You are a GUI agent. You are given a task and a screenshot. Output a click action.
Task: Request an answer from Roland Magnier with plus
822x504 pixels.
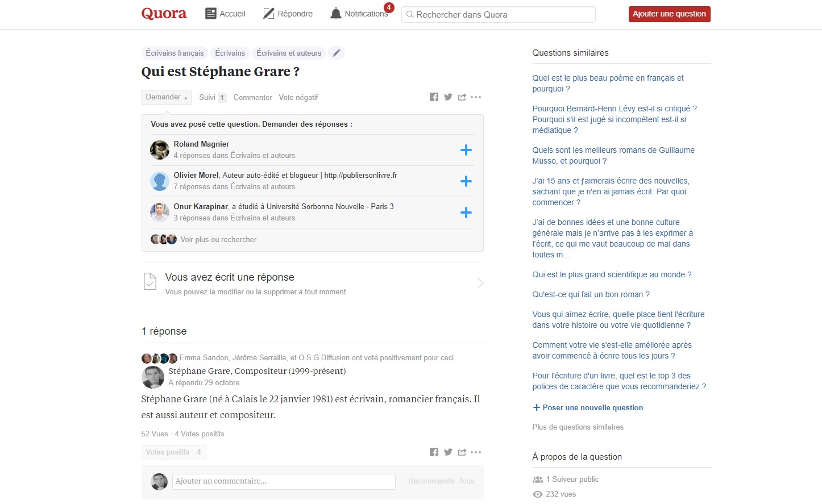466,150
